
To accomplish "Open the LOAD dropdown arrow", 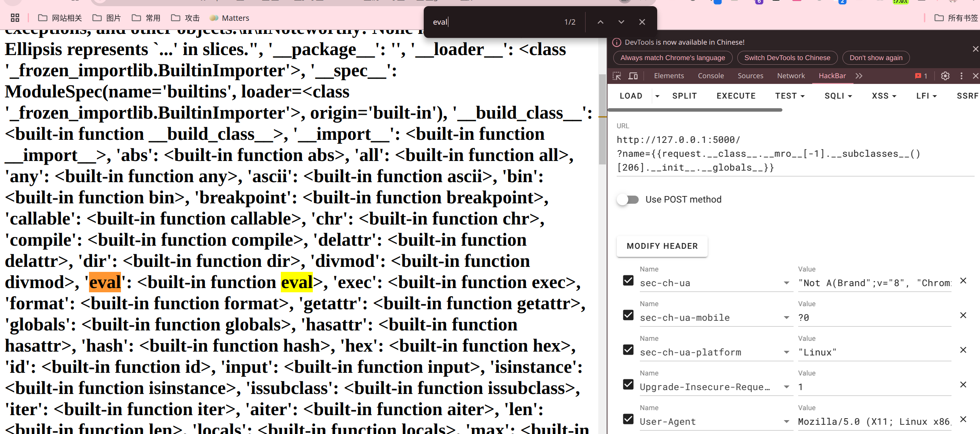I will (657, 96).
